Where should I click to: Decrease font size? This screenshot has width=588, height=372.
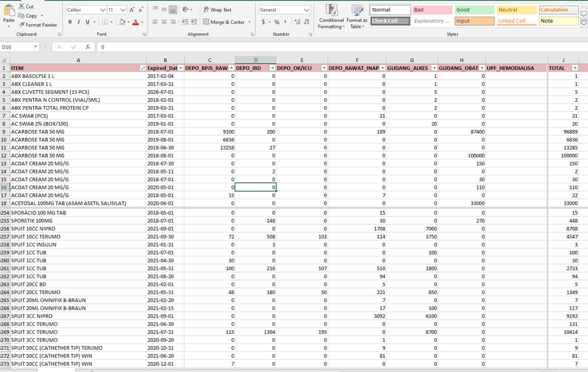pyautogui.click(x=141, y=10)
